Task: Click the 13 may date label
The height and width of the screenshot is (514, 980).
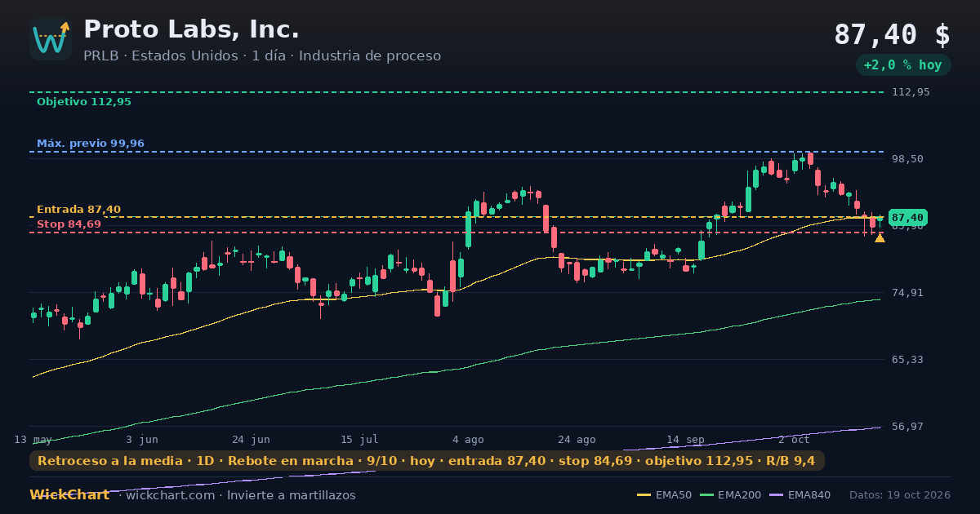Action: coord(33,439)
